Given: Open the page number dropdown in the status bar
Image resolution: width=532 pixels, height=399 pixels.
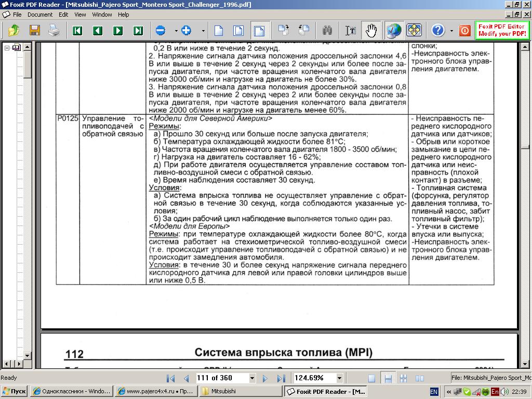Looking at the screenshot, I should click(252, 378).
